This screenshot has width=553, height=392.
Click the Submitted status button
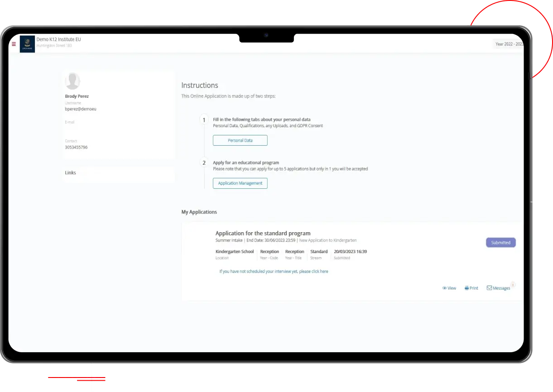pos(501,243)
